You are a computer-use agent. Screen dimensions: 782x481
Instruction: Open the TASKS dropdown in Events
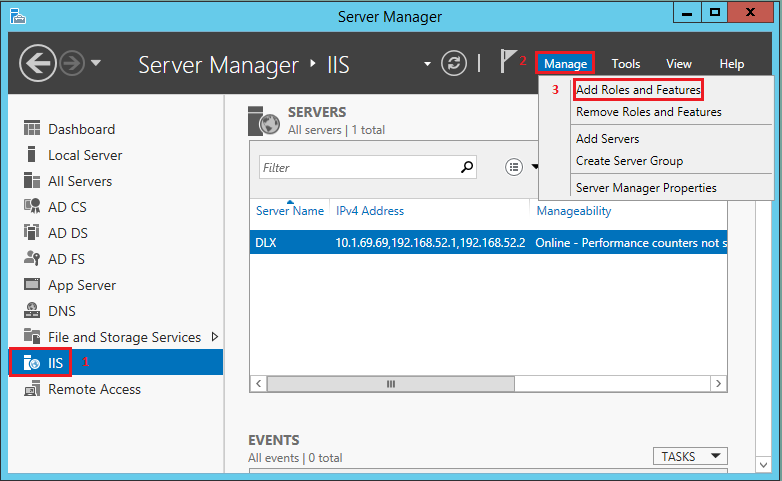[x=690, y=456]
